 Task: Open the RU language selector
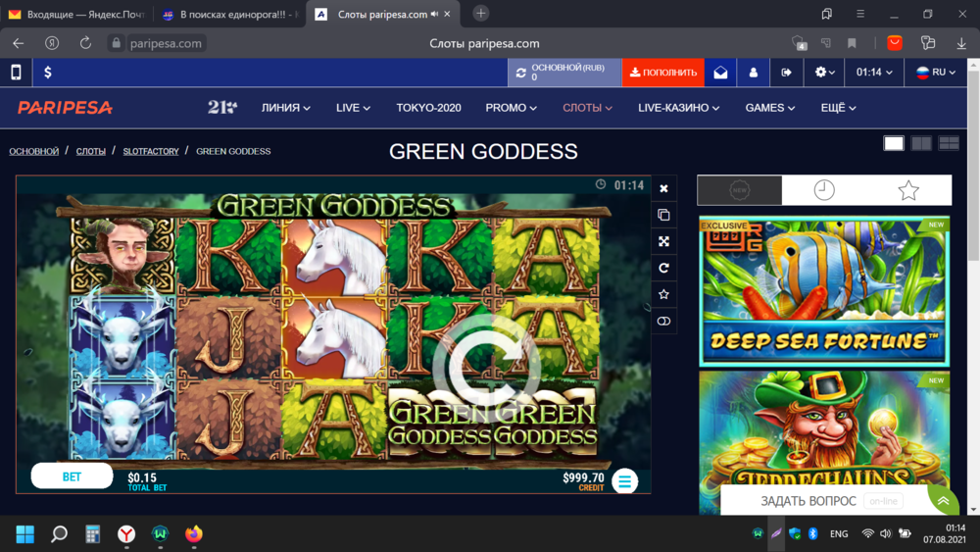(936, 73)
